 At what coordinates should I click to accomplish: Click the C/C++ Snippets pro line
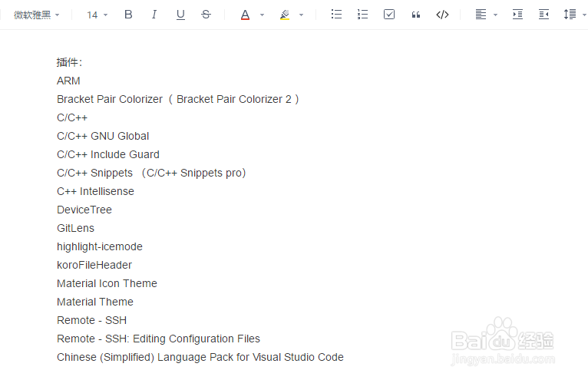[x=151, y=173]
